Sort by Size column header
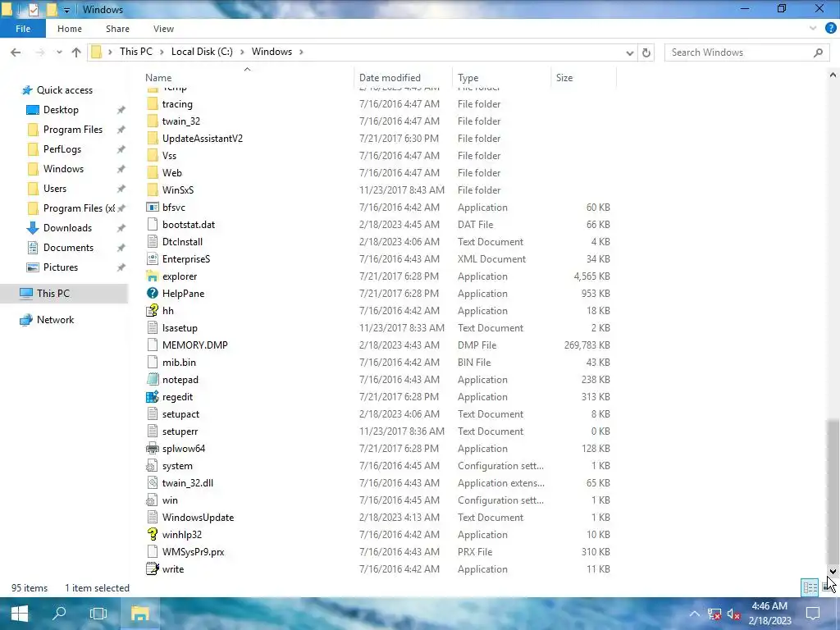The image size is (840, 630). [584, 78]
